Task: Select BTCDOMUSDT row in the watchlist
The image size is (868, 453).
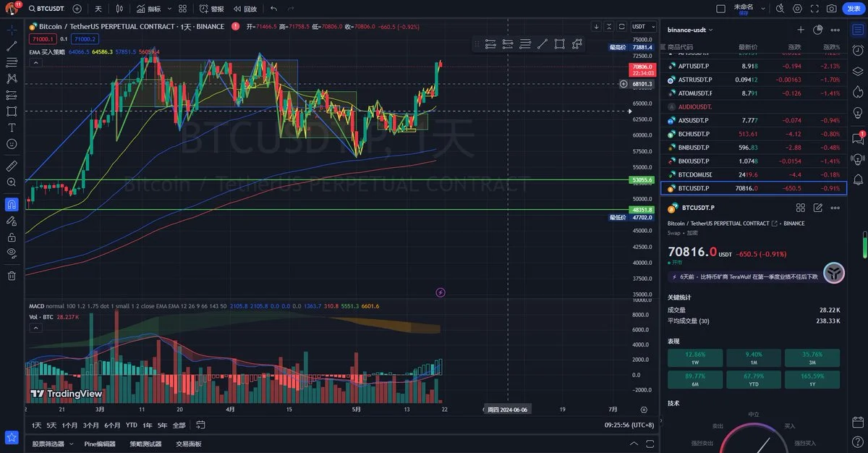Action: point(753,174)
